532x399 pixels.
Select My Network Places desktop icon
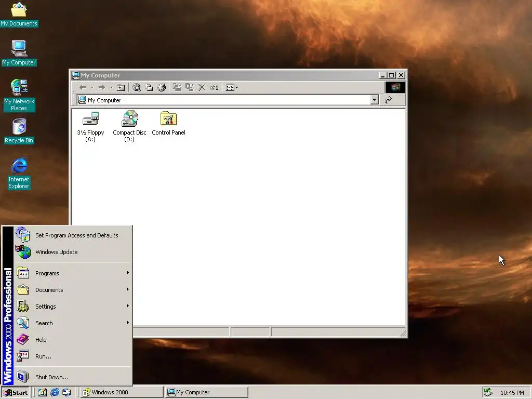pyautogui.click(x=19, y=95)
